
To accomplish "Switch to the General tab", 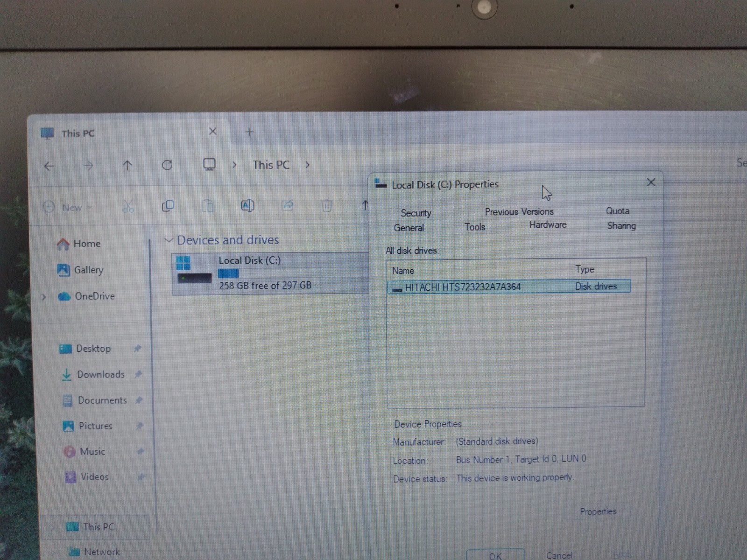I will [409, 228].
